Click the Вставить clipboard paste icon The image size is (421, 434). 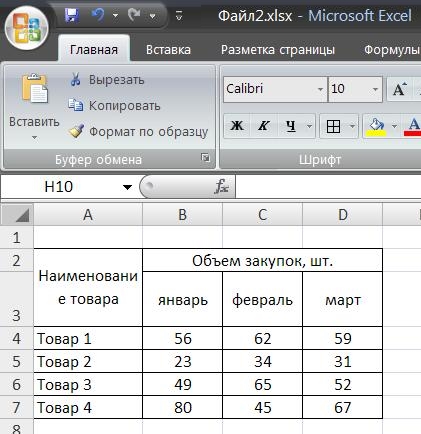tap(35, 88)
